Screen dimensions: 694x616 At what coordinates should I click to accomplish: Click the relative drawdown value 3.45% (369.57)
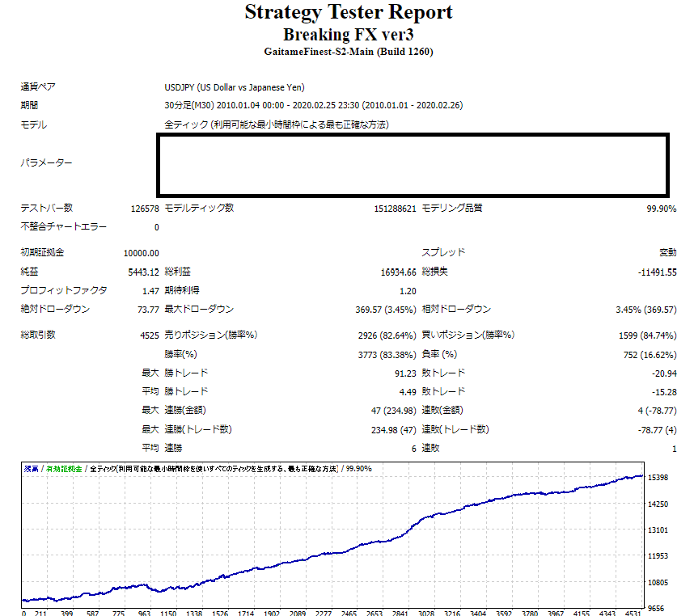click(646, 310)
